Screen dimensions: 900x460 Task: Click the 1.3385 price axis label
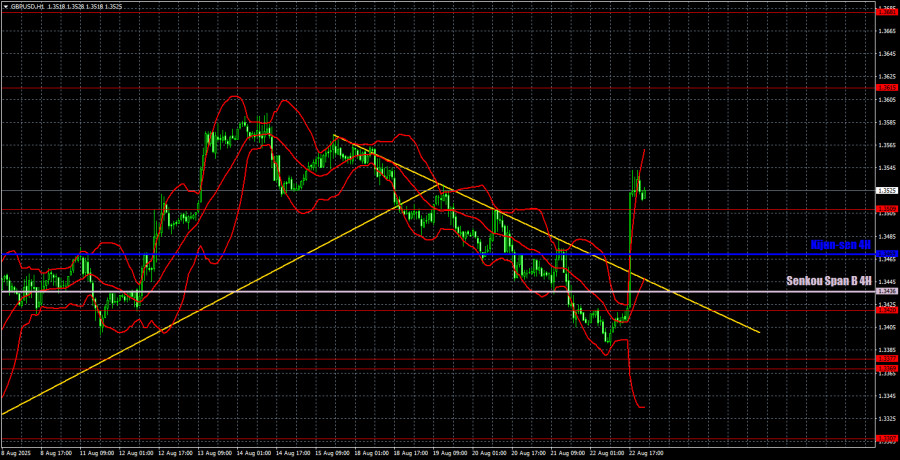886,350
